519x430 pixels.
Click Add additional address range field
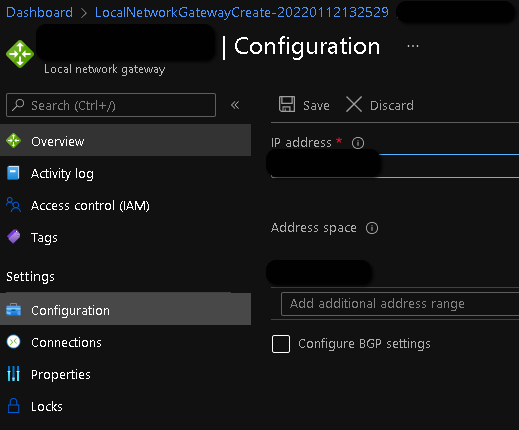[x=400, y=304]
